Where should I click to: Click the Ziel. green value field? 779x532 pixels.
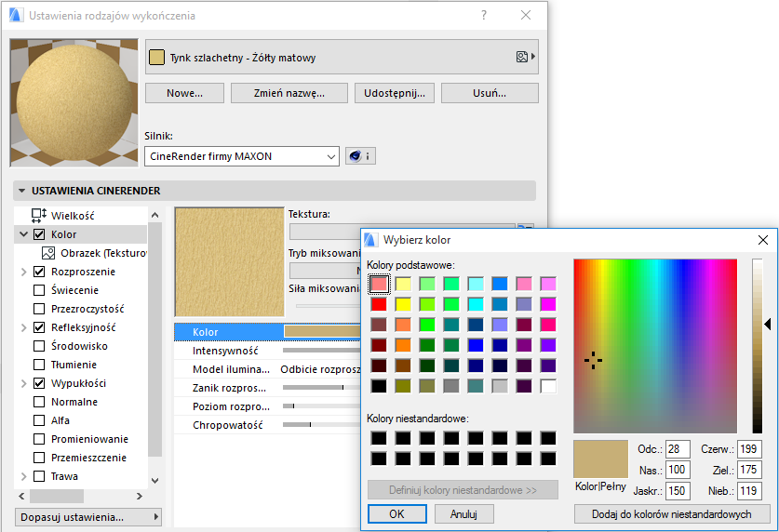749,470
